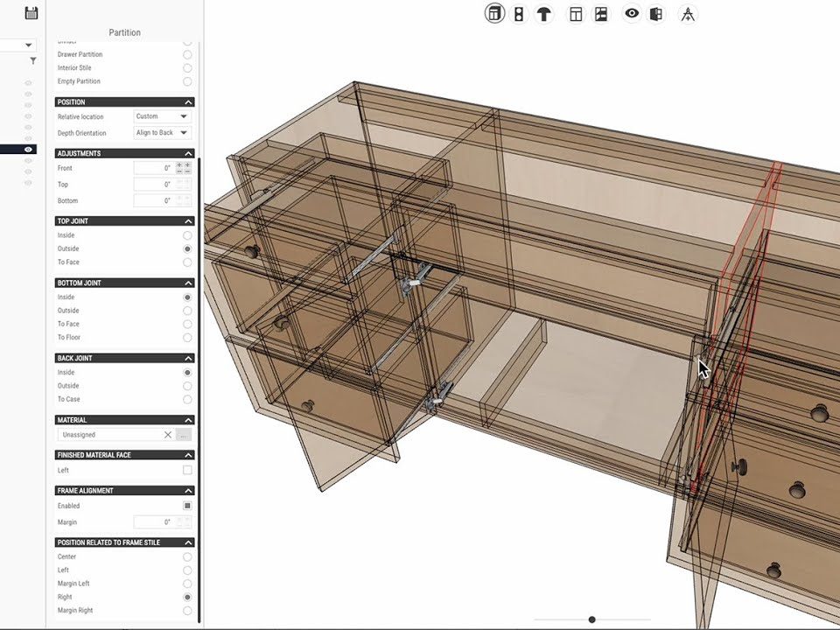This screenshot has width=840, height=630.
Task: Click the open door icon in toolbar
Action: pyautogui.click(x=656, y=14)
